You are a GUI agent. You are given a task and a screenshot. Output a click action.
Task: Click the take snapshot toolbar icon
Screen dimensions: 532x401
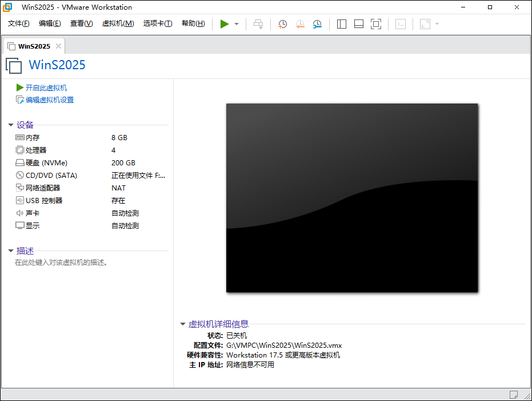pos(282,24)
